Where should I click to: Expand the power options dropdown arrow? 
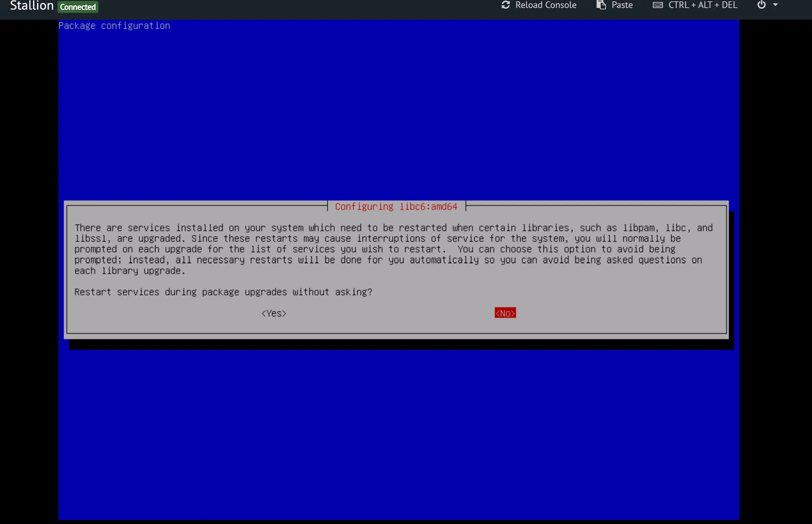775,5
